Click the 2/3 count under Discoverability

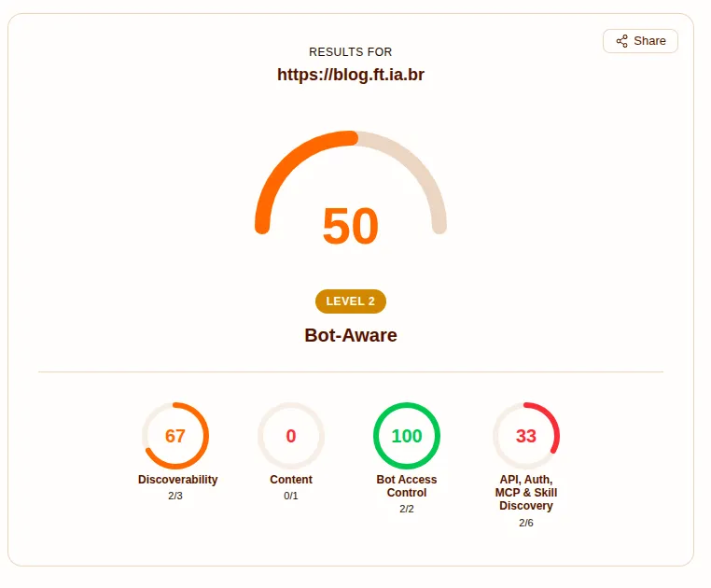(x=175, y=496)
